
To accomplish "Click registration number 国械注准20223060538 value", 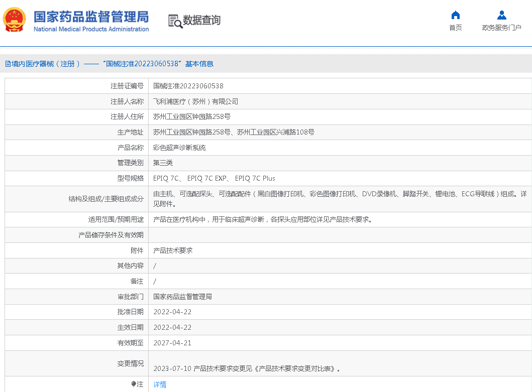I will pos(188,86).
